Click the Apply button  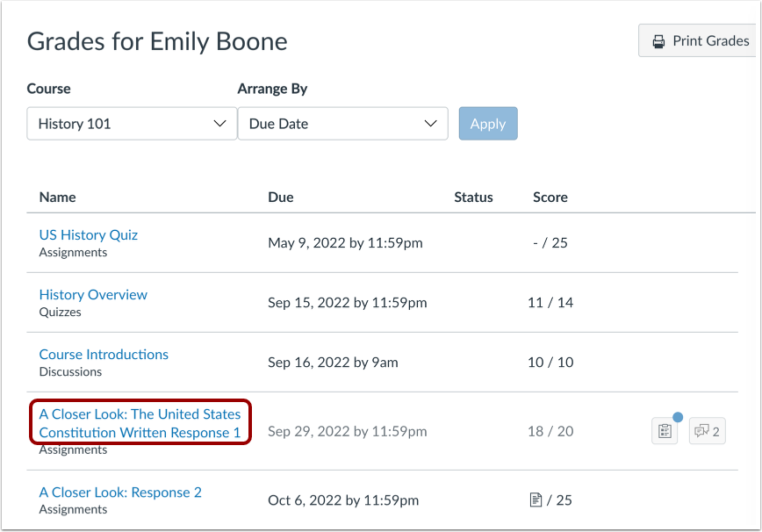tap(488, 124)
